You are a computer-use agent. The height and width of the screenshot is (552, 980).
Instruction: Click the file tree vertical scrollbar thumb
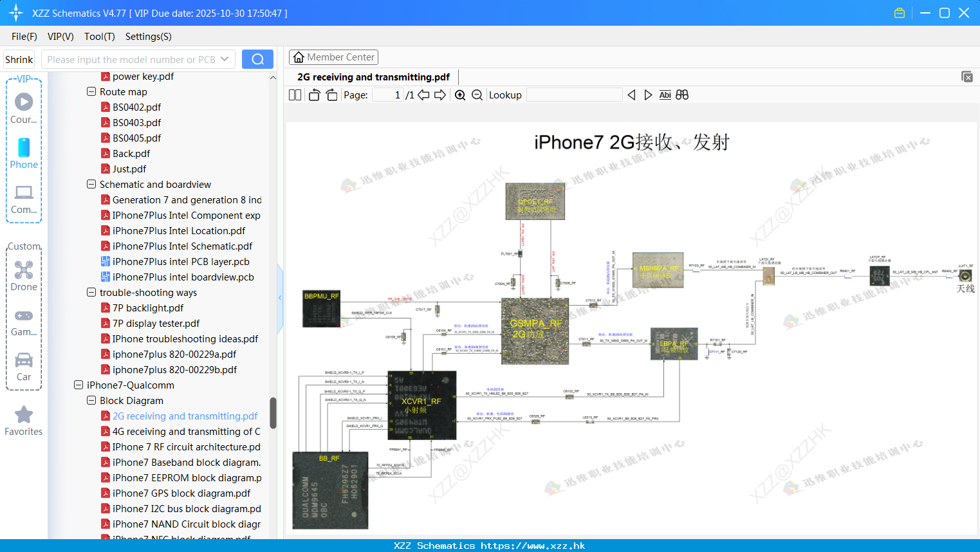pyautogui.click(x=273, y=413)
